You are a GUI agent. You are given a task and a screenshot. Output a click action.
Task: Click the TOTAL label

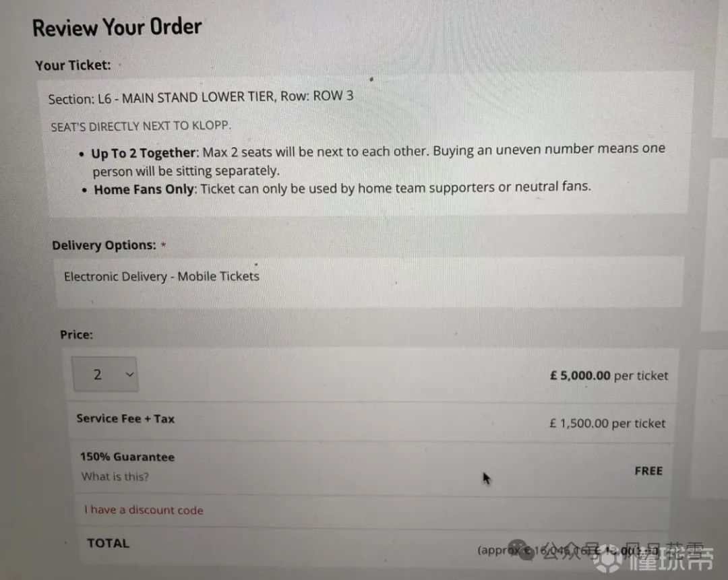tap(108, 544)
